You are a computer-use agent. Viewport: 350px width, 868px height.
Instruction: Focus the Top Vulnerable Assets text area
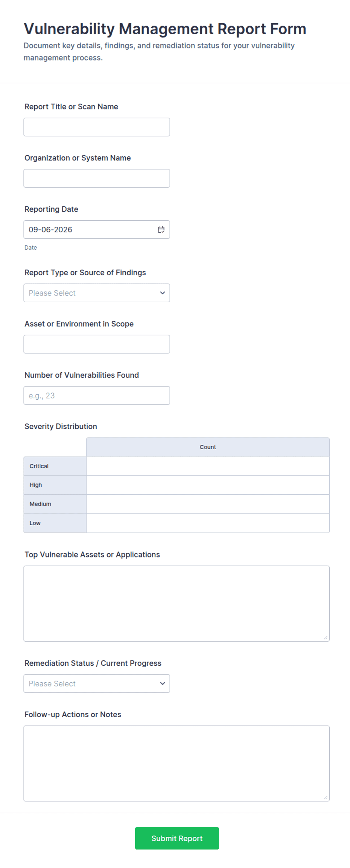tap(177, 603)
